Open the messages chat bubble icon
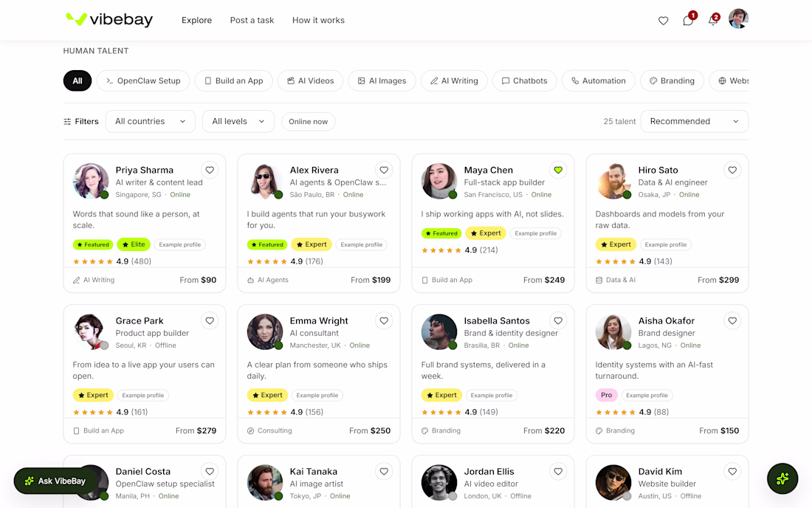812x508 pixels. 688,21
